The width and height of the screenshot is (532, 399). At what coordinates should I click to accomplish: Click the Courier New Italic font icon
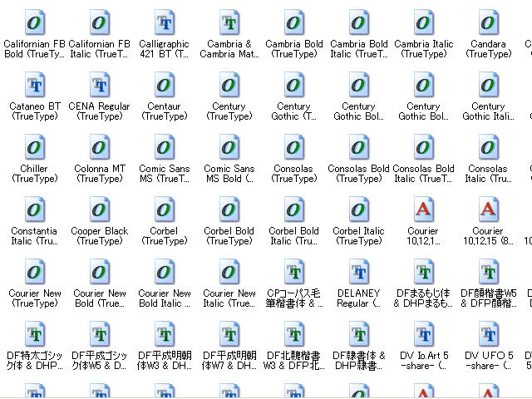(x=229, y=272)
